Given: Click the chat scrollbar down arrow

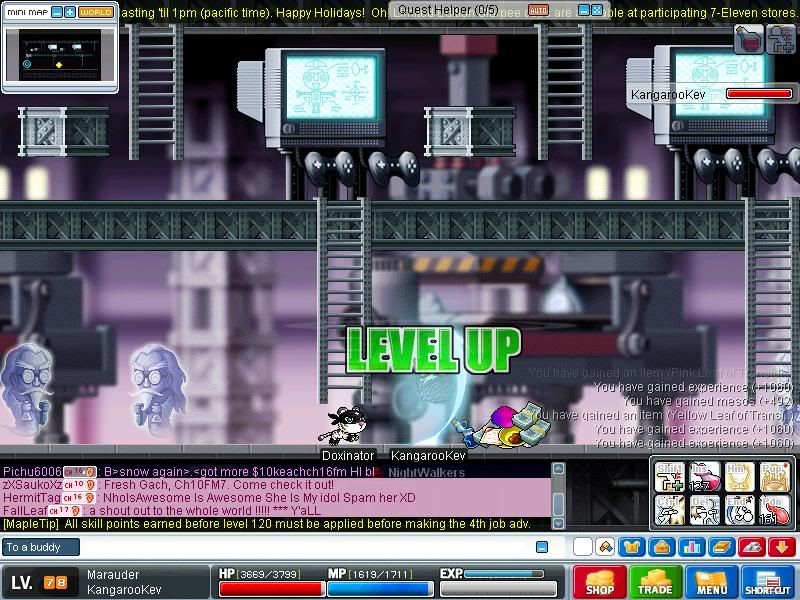Looking at the screenshot, I should pos(559,523).
